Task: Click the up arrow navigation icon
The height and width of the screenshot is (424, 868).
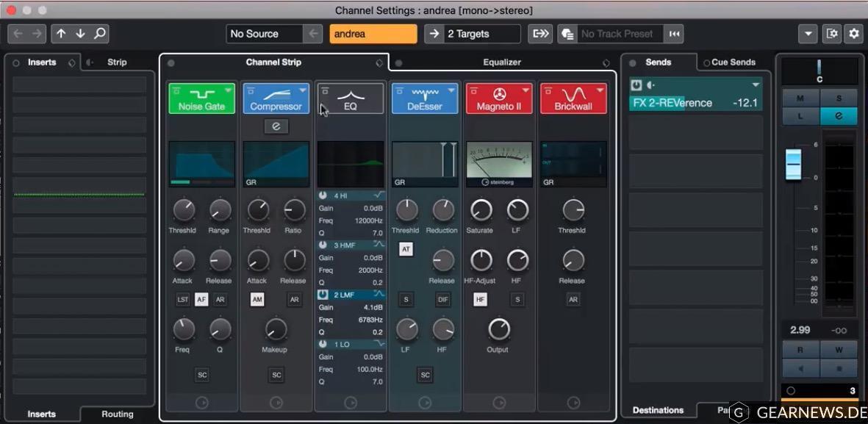Action: pos(61,34)
